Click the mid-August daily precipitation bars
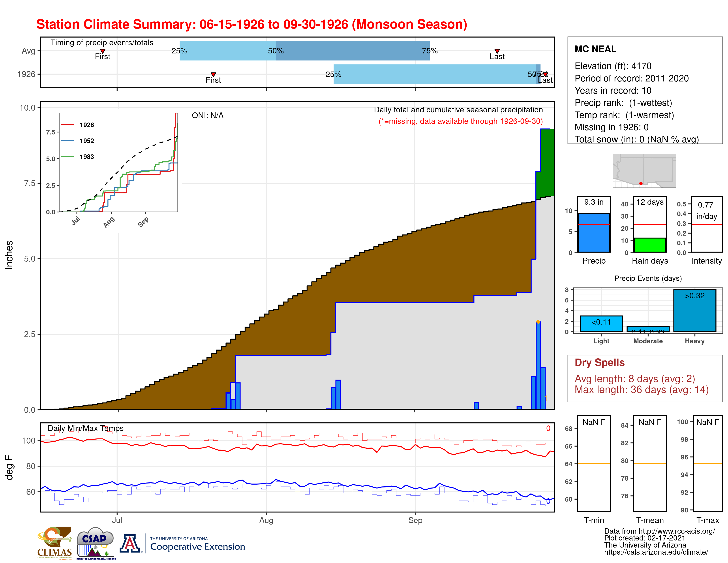The width and height of the screenshot is (728, 563). [x=335, y=395]
